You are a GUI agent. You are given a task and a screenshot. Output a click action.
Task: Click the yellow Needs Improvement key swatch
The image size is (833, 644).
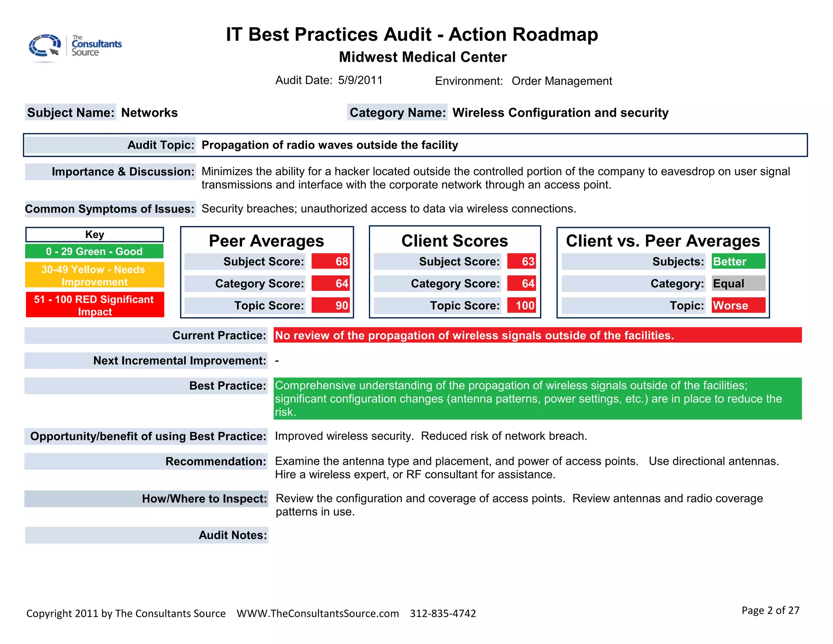pyautogui.click(x=94, y=275)
